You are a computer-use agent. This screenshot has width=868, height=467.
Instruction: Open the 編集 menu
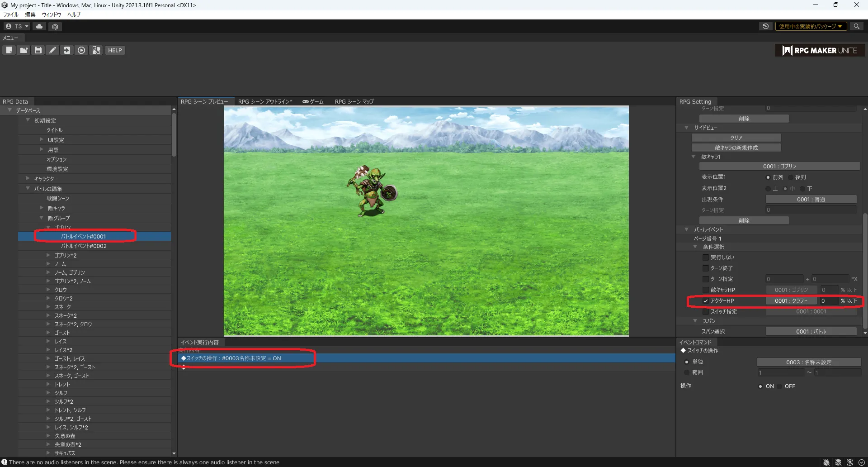30,14
